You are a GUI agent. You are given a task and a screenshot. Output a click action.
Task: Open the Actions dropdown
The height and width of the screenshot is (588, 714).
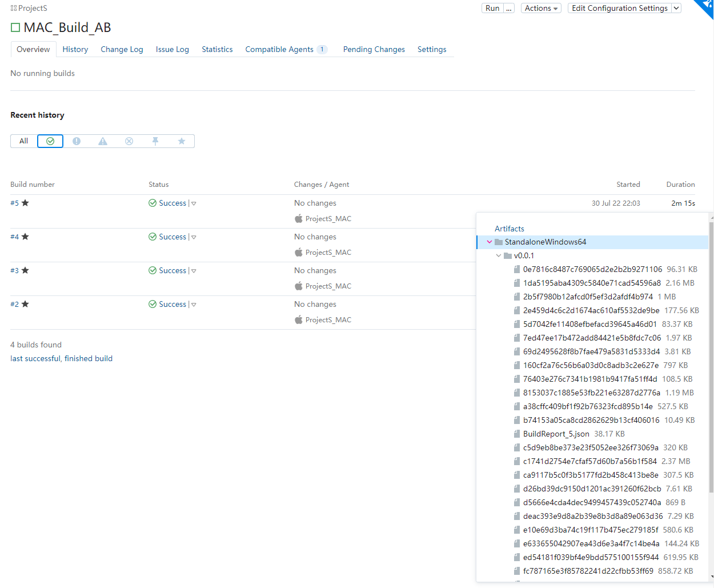(x=541, y=8)
